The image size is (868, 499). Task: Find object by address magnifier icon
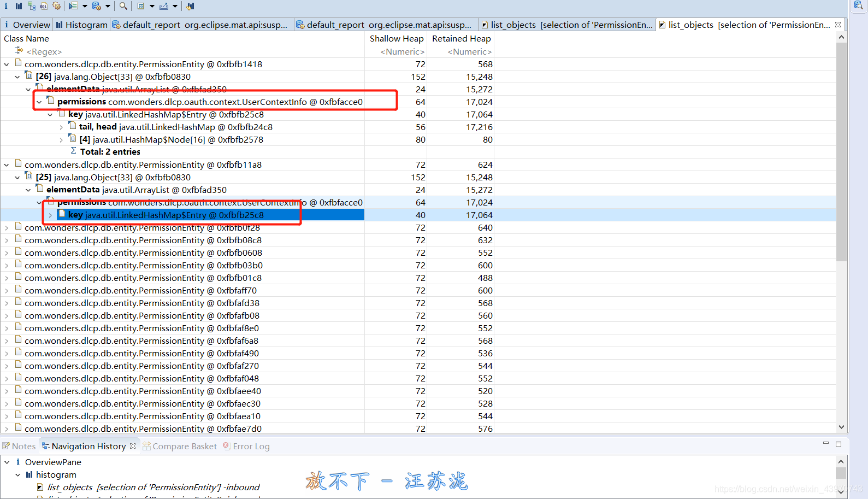(123, 6)
